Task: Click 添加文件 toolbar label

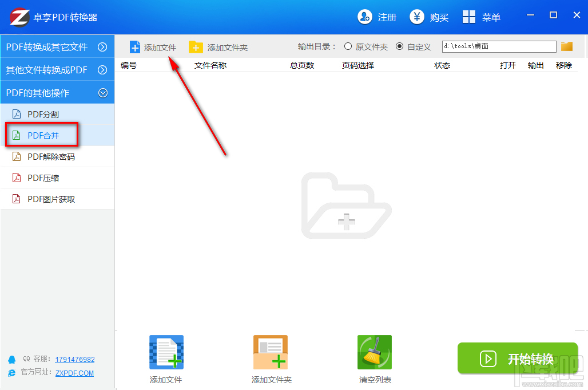Action: pos(160,48)
